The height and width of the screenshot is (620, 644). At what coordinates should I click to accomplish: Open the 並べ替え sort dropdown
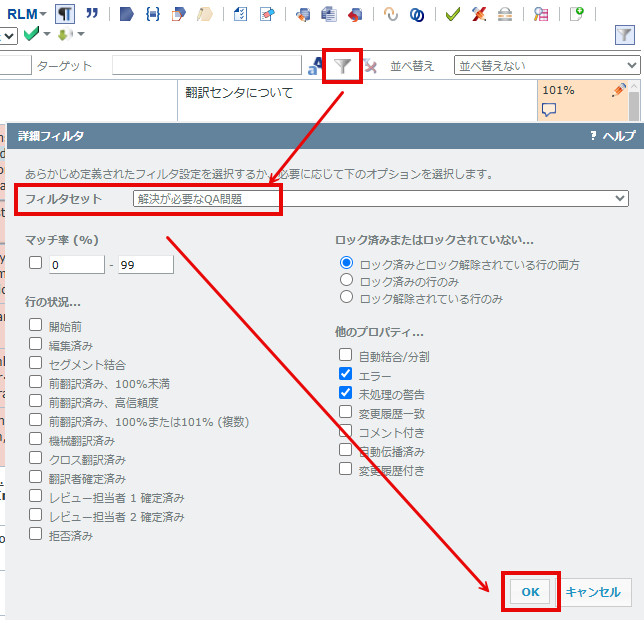pyautogui.click(x=546, y=66)
